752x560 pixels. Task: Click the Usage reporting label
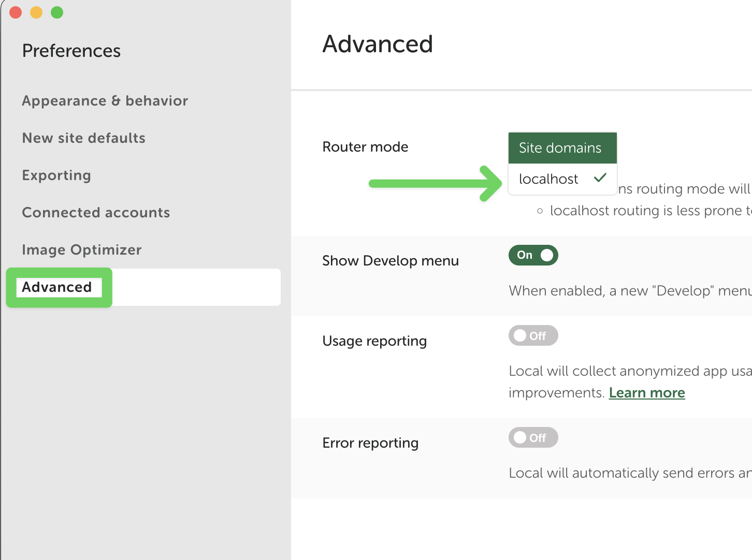374,341
